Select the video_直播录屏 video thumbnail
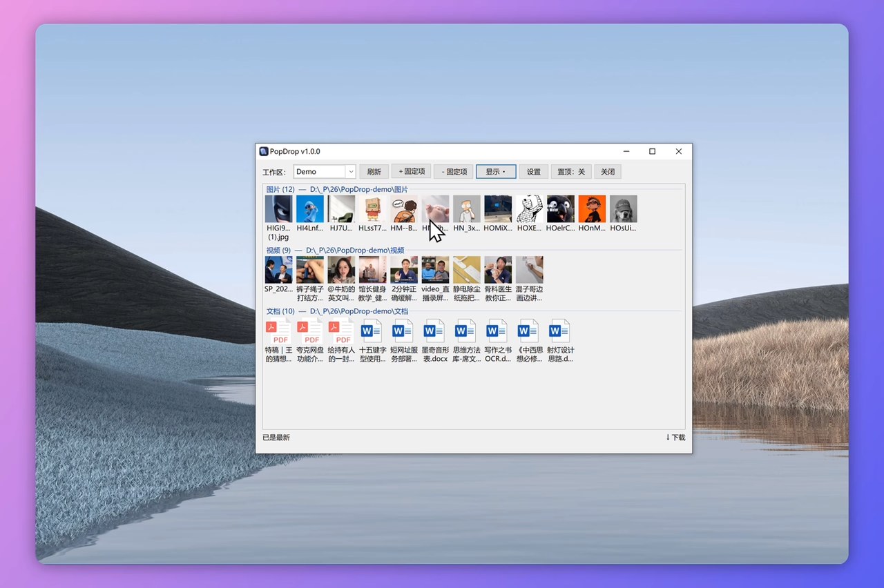Image resolution: width=884 pixels, height=588 pixels. (436, 270)
